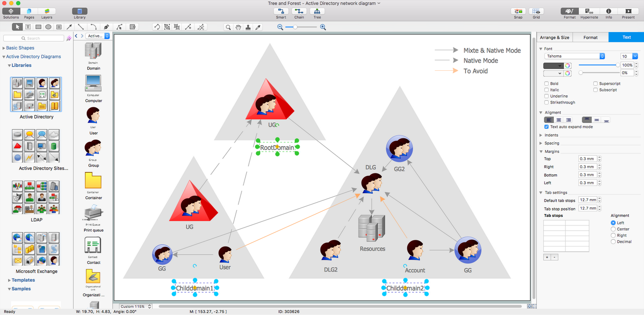Enable the Superscript checkbox
This screenshot has height=315, width=644.
(x=596, y=84)
